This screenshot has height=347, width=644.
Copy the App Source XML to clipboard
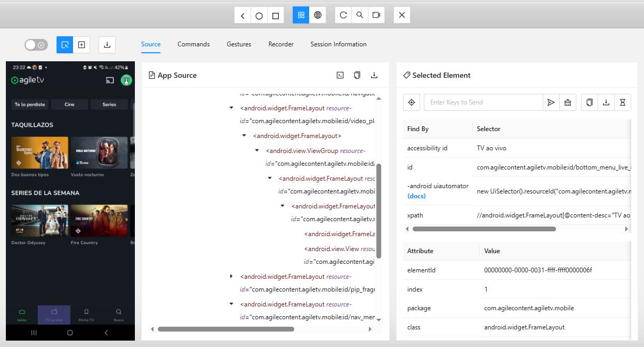tap(357, 75)
